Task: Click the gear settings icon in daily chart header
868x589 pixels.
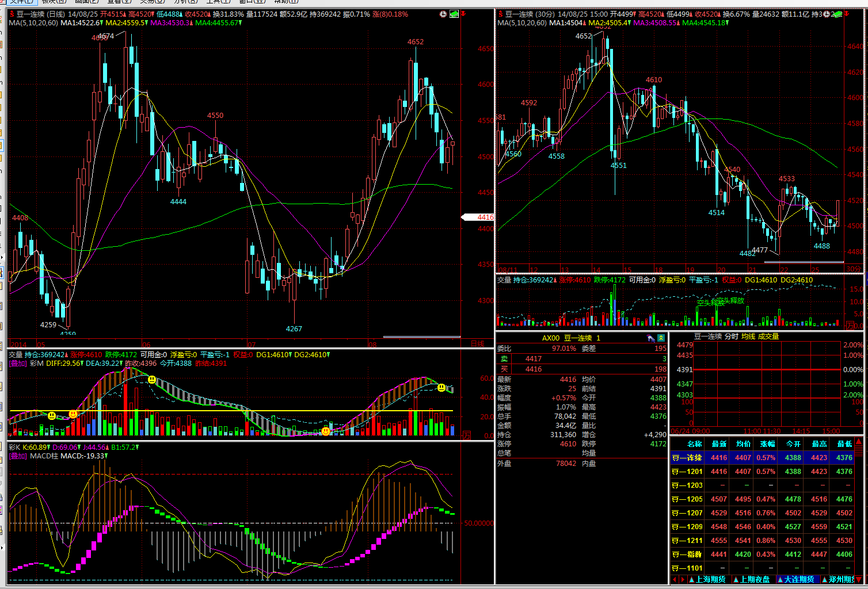Action: coord(443,14)
